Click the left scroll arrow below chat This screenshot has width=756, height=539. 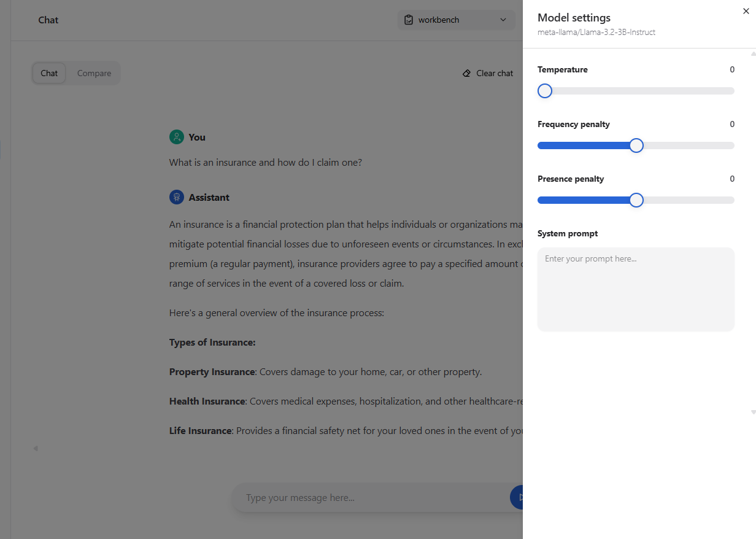point(35,449)
